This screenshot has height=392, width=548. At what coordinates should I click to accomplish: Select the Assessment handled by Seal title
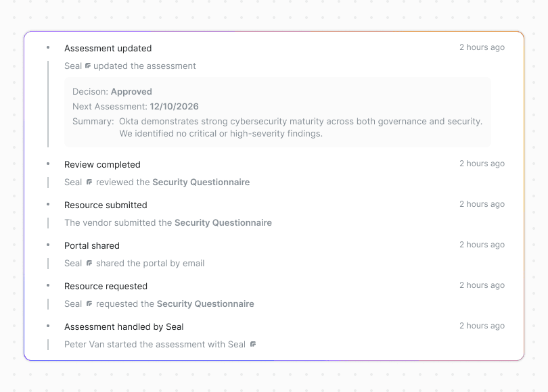click(124, 327)
